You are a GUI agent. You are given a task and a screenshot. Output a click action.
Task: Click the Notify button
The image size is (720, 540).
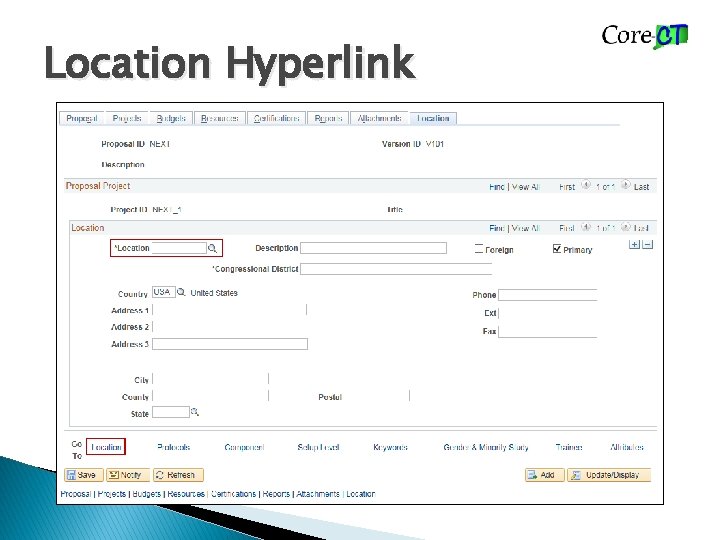click(x=128, y=475)
